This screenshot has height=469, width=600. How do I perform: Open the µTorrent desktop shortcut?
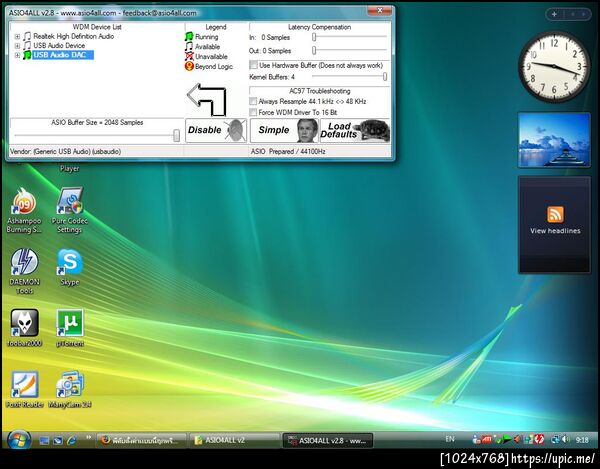[70, 328]
